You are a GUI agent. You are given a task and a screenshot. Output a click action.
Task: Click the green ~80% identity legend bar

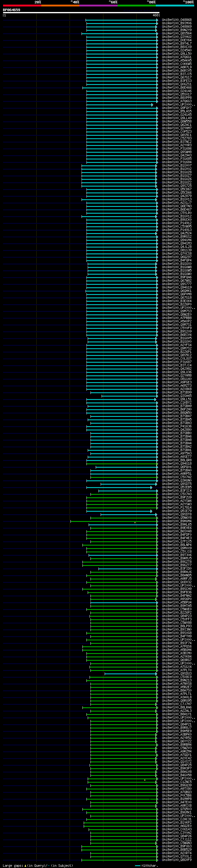click(137, 6)
